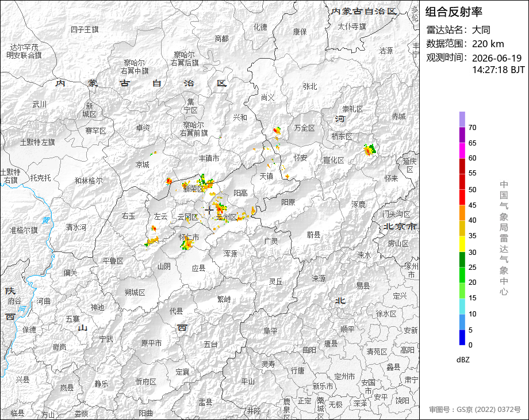This screenshot has width=529, height=420.
Task: Click the 察哈尔右翼前旗 map label
Action: tap(194, 129)
